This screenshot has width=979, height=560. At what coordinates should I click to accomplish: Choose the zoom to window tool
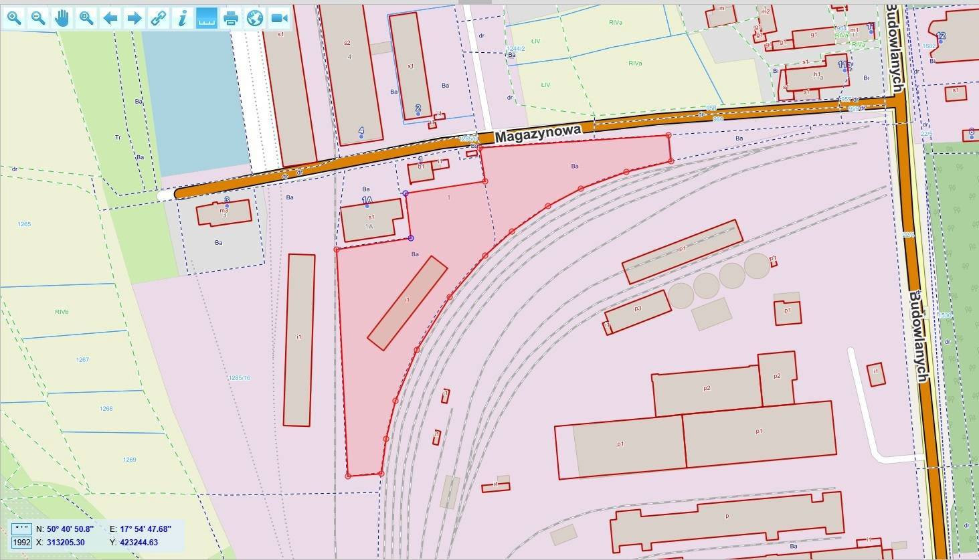(86, 18)
